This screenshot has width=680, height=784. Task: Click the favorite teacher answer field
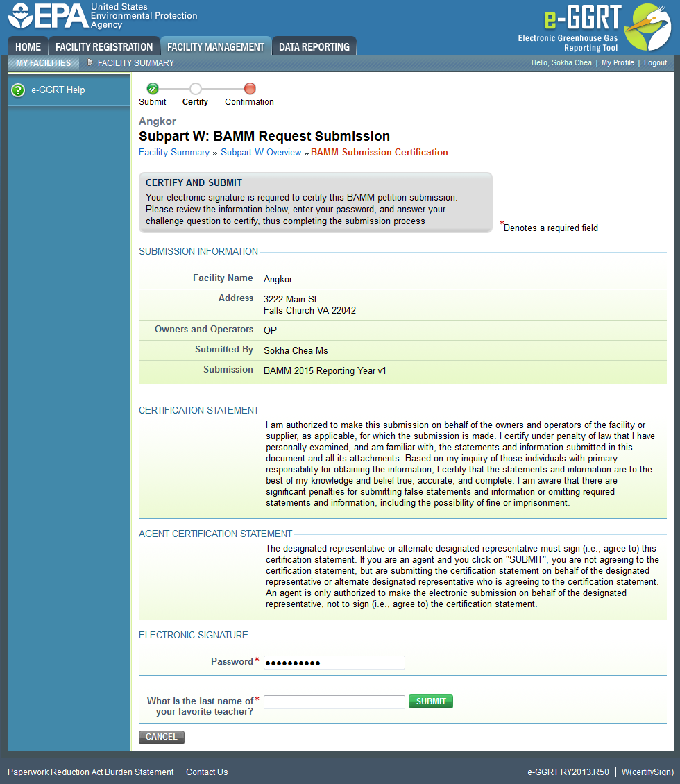tap(334, 701)
